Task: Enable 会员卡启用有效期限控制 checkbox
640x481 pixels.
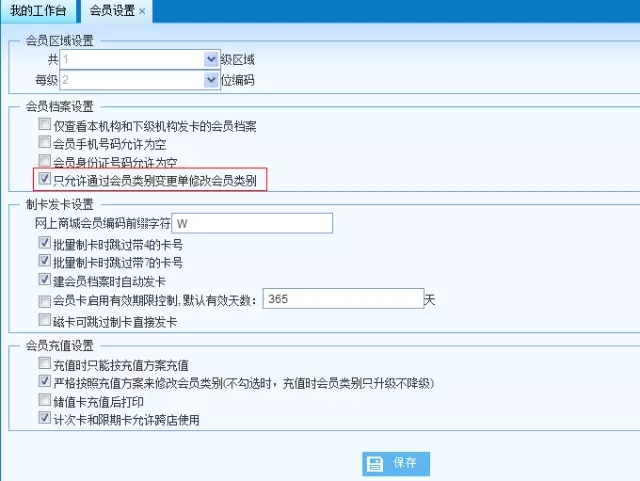Action: pyautogui.click(x=44, y=301)
